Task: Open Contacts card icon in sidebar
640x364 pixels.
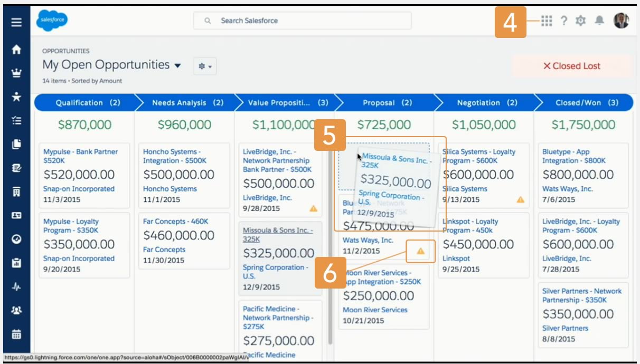Action: [x=16, y=215]
